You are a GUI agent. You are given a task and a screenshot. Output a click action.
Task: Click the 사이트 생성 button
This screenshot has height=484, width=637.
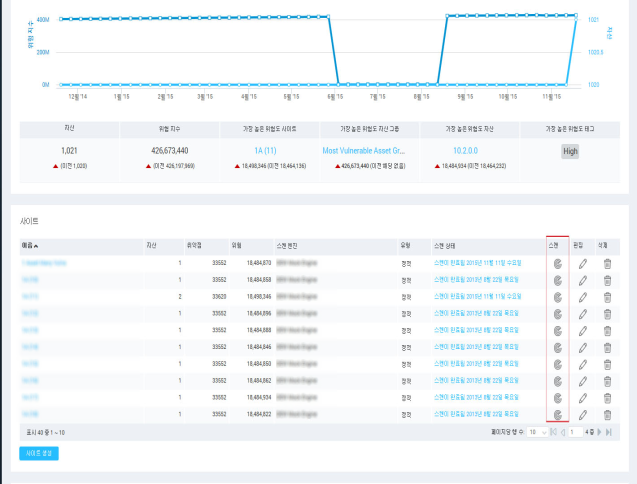(39, 453)
